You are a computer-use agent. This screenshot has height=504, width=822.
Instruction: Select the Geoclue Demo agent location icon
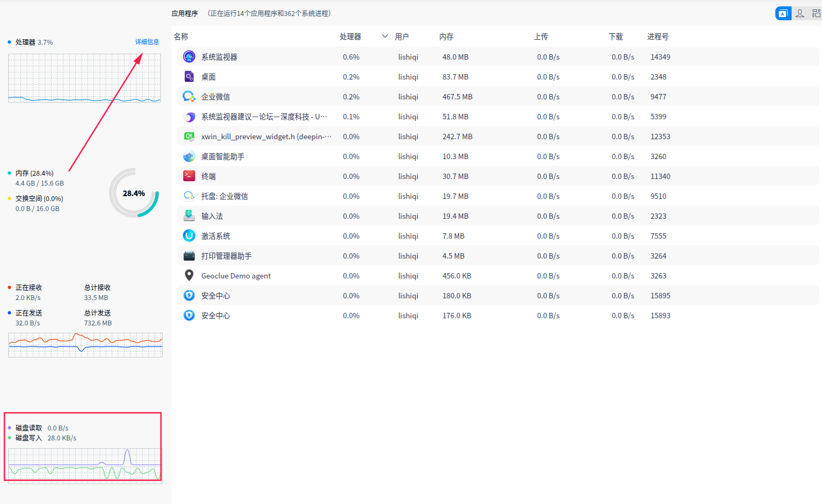(189, 276)
